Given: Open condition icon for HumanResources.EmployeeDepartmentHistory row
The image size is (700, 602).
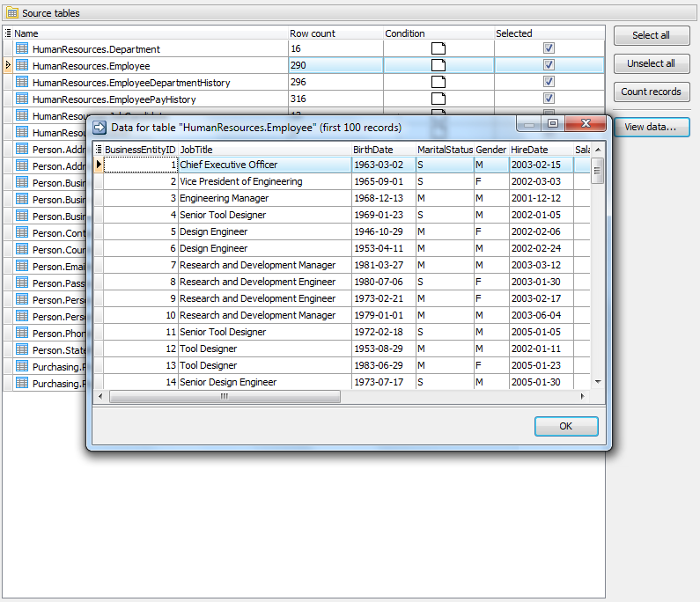Looking at the screenshot, I should click(438, 83).
